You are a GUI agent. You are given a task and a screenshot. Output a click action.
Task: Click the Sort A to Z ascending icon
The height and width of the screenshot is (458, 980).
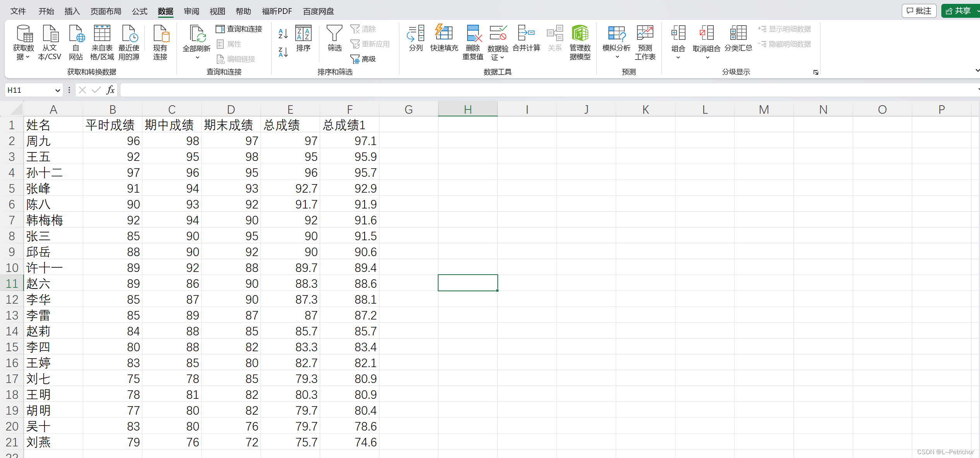click(283, 34)
